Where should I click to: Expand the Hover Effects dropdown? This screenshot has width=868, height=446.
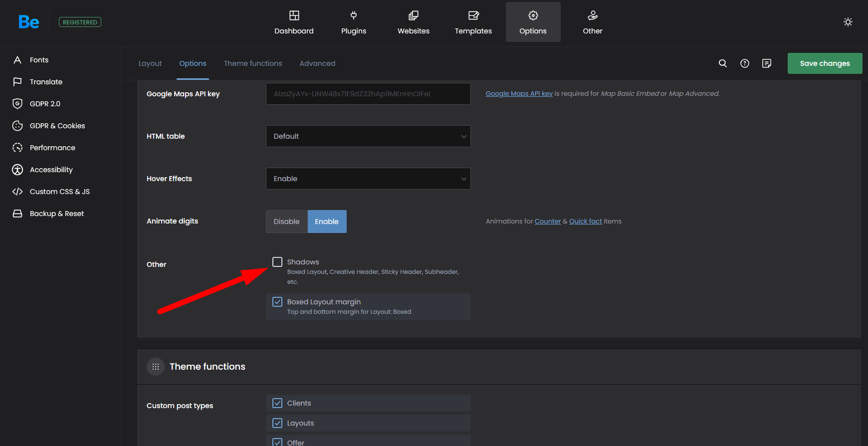tap(368, 179)
